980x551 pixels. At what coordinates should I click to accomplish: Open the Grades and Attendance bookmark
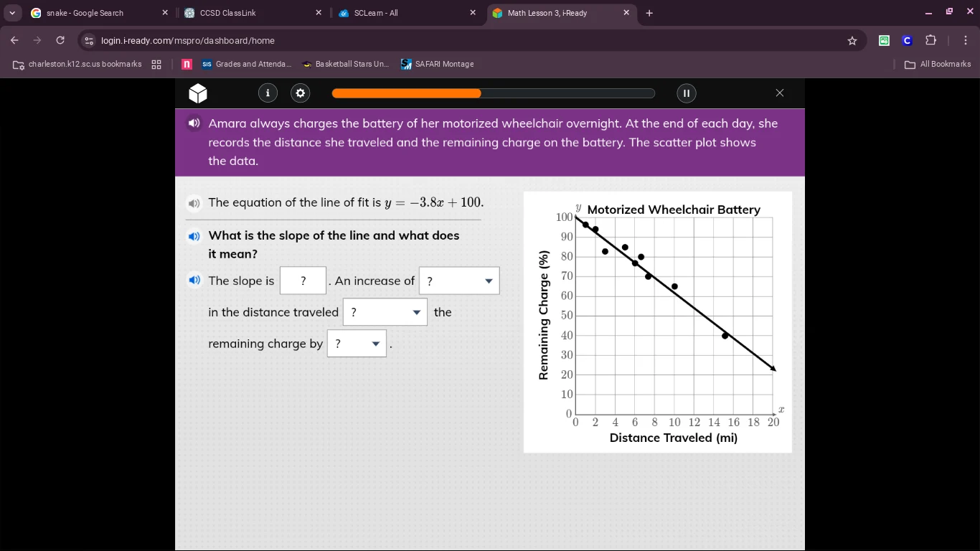pyautogui.click(x=246, y=64)
